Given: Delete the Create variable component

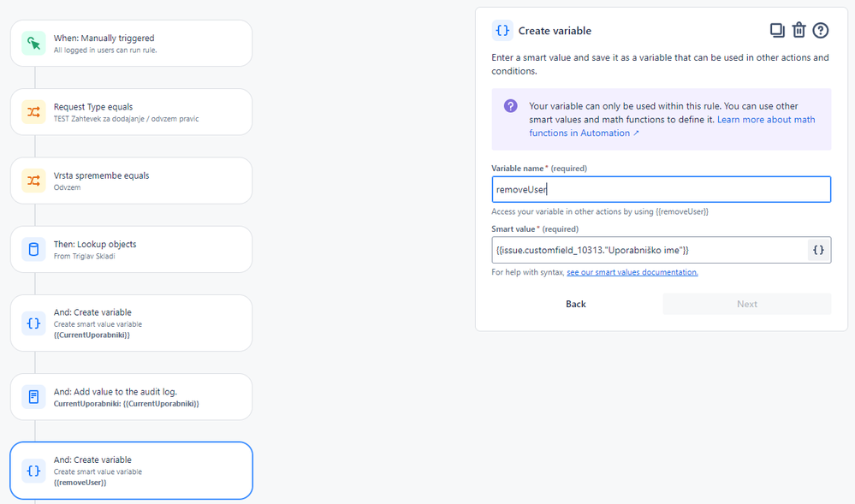Looking at the screenshot, I should click(799, 31).
